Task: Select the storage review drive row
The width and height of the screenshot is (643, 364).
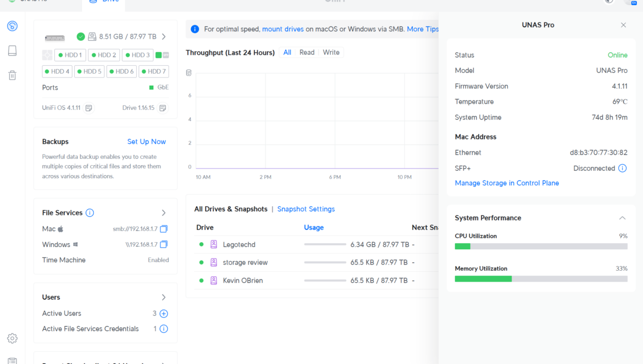Action: (x=316, y=262)
